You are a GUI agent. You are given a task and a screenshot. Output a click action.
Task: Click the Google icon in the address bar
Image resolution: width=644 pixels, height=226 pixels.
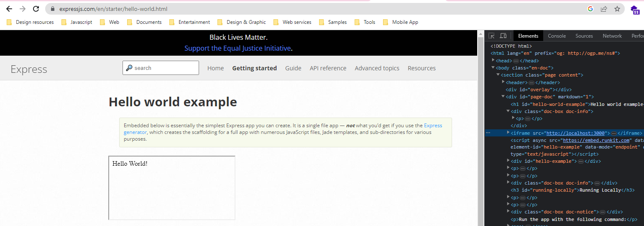point(590,9)
